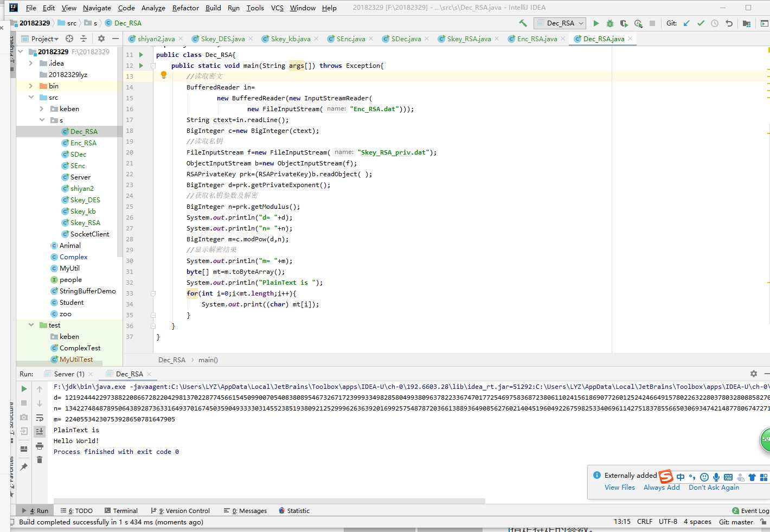Select the Server (1) run tab

(69, 374)
